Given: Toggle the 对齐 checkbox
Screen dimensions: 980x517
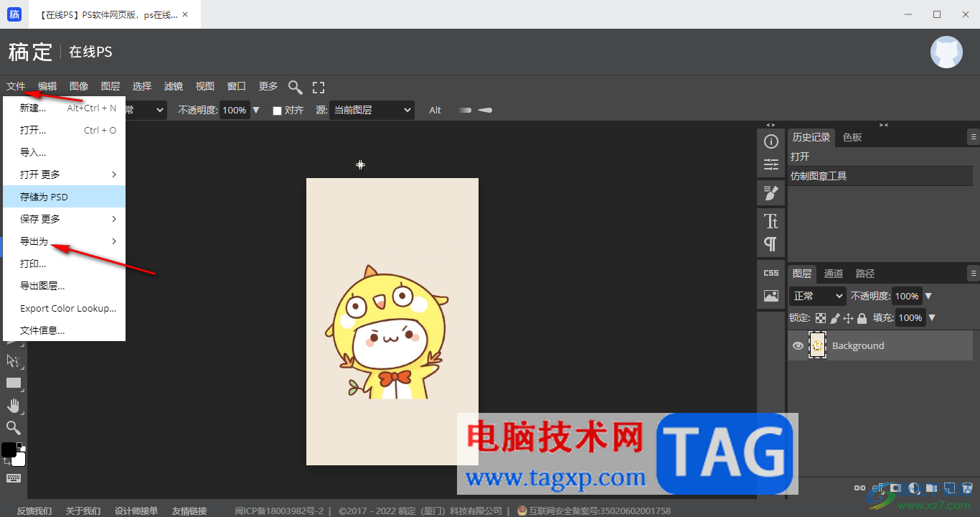Looking at the screenshot, I should (277, 111).
